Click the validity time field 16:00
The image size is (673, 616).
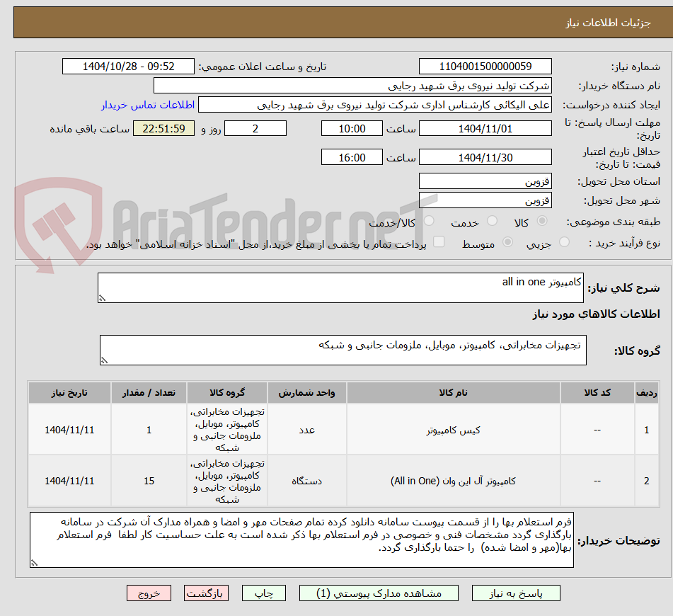[x=352, y=157]
